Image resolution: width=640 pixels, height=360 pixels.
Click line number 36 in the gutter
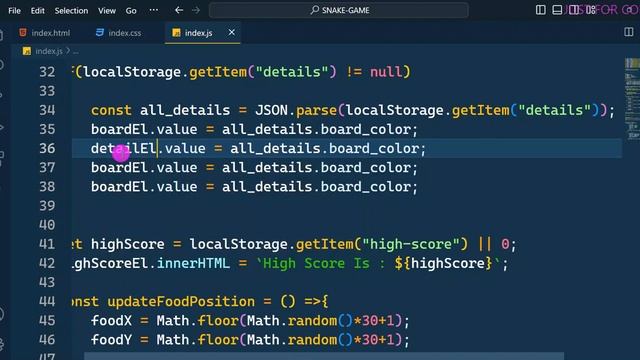47,149
